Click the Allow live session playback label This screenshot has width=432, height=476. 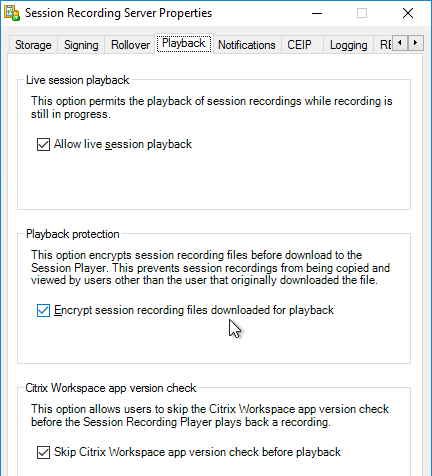click(123, 144)
